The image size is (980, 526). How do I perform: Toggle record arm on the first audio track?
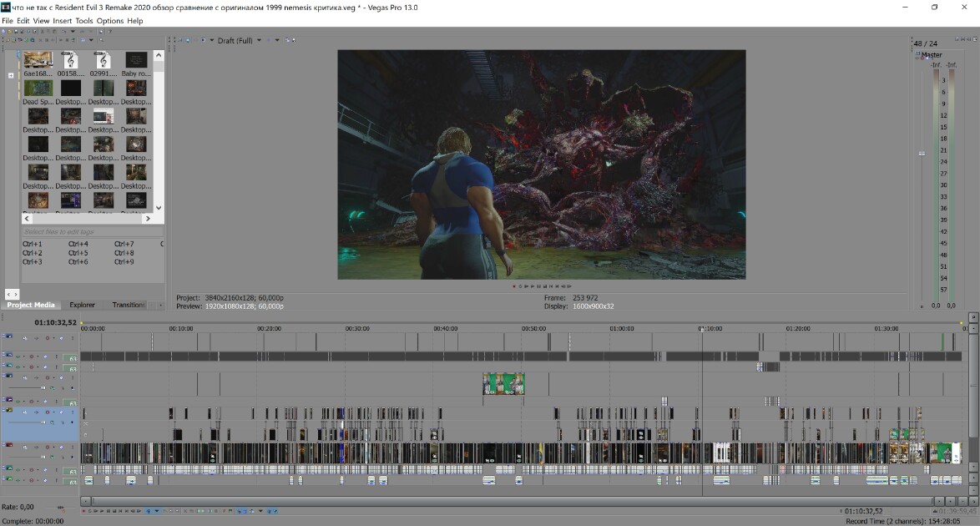coord(31,357)
